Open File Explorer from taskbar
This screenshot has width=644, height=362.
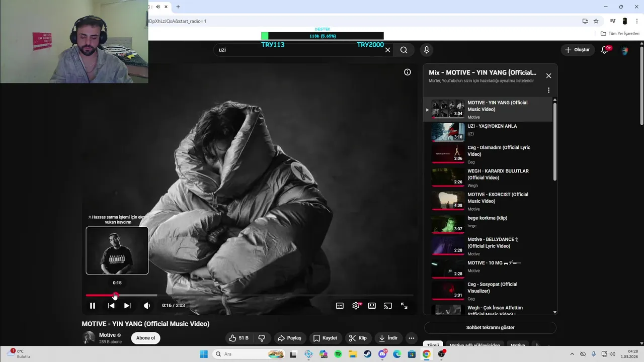(x=353, y=354)
